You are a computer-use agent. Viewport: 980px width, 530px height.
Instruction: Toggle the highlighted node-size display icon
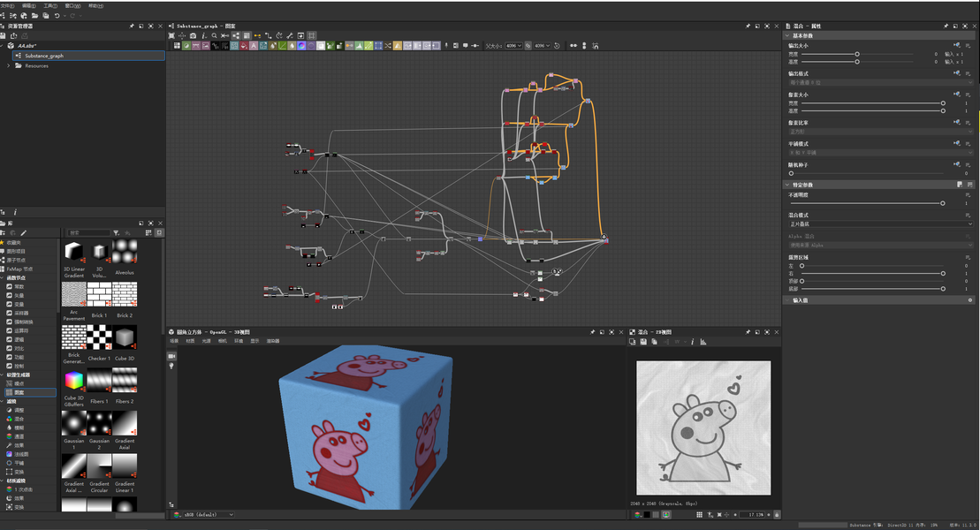[x=247, y=35]
